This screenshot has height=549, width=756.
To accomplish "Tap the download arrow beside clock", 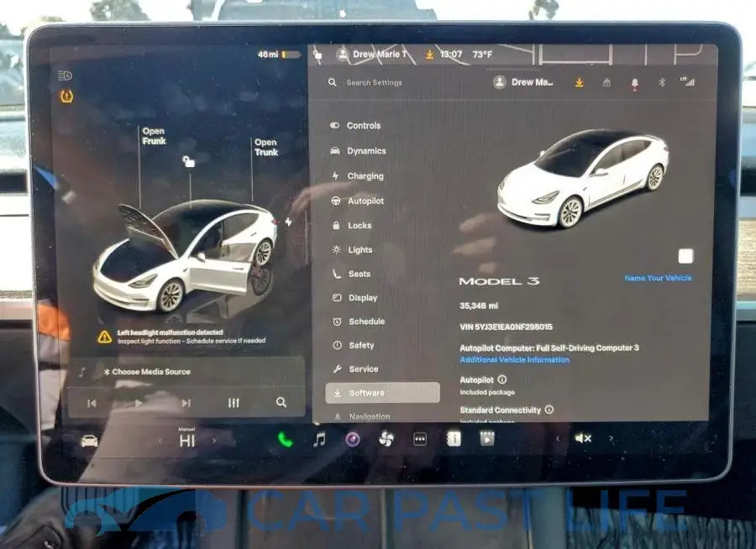I will point(429,55).
